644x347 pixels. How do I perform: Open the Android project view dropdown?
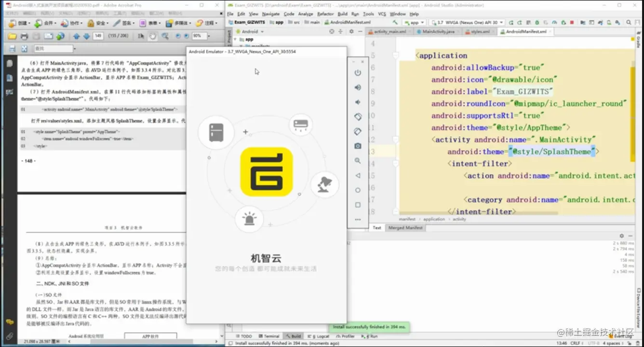[x=250, y=31]
